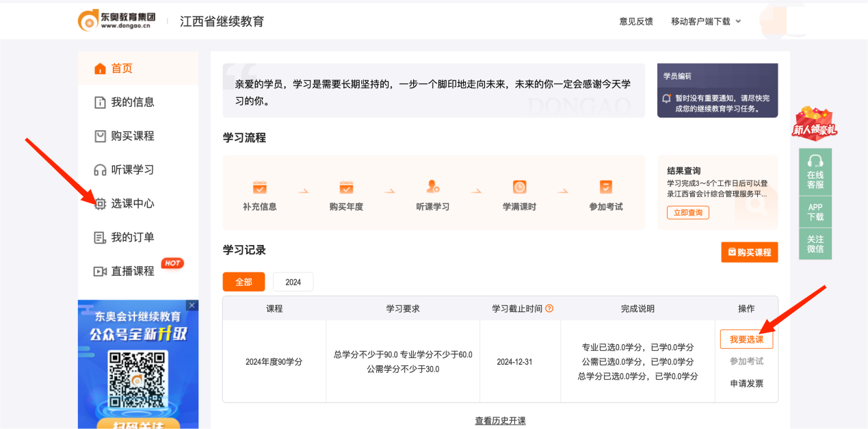Click the 补充信息 step icon
868x429 pixels.
pos(259,186)
